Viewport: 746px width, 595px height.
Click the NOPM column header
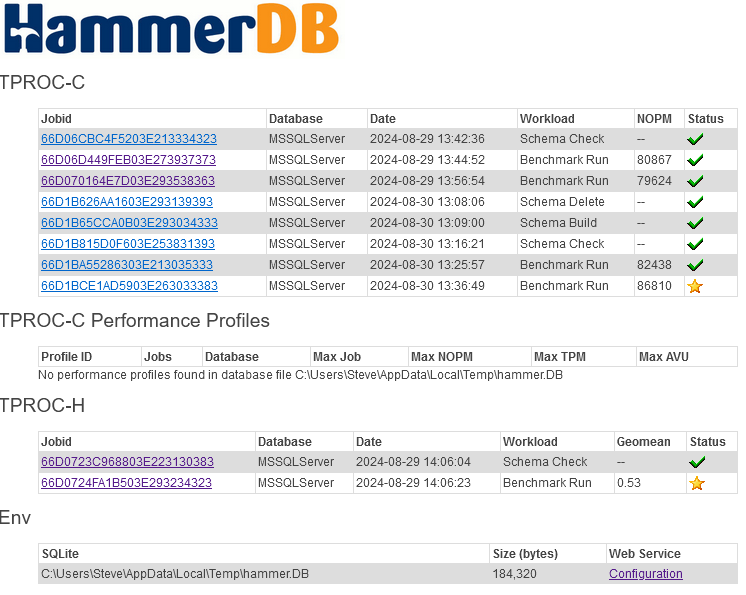click(654, 118)
